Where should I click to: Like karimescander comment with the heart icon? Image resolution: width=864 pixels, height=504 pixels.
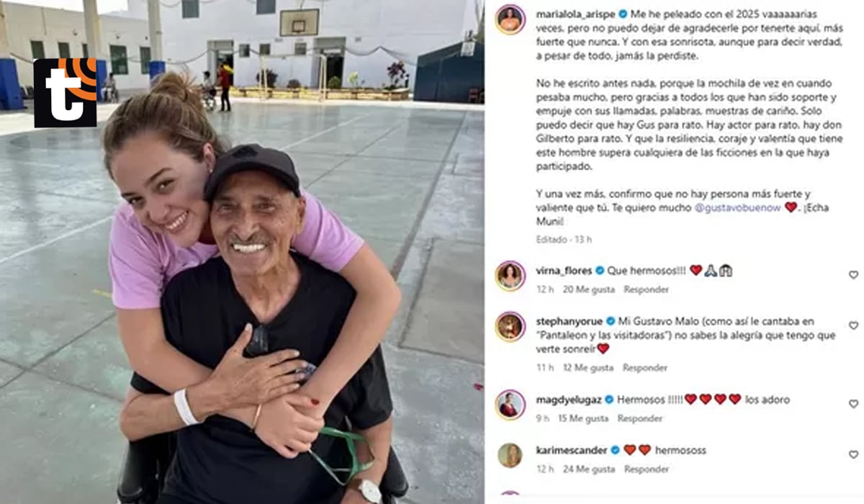coord(853,454)
